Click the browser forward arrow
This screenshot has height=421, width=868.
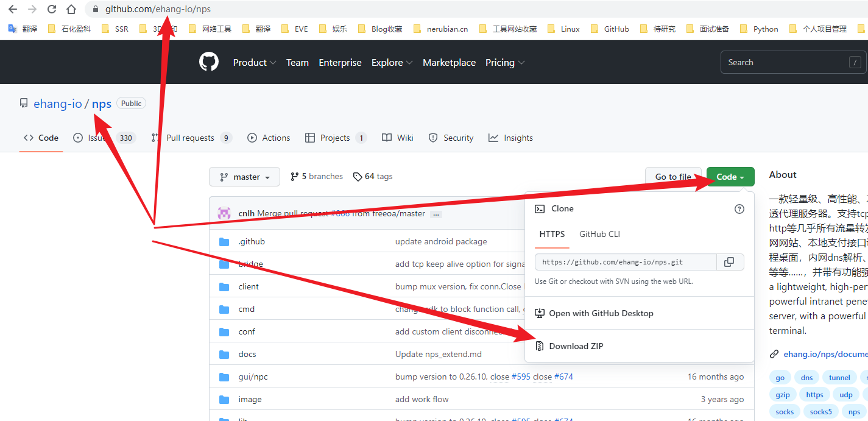pyautogui.click(x=32, y=9)
